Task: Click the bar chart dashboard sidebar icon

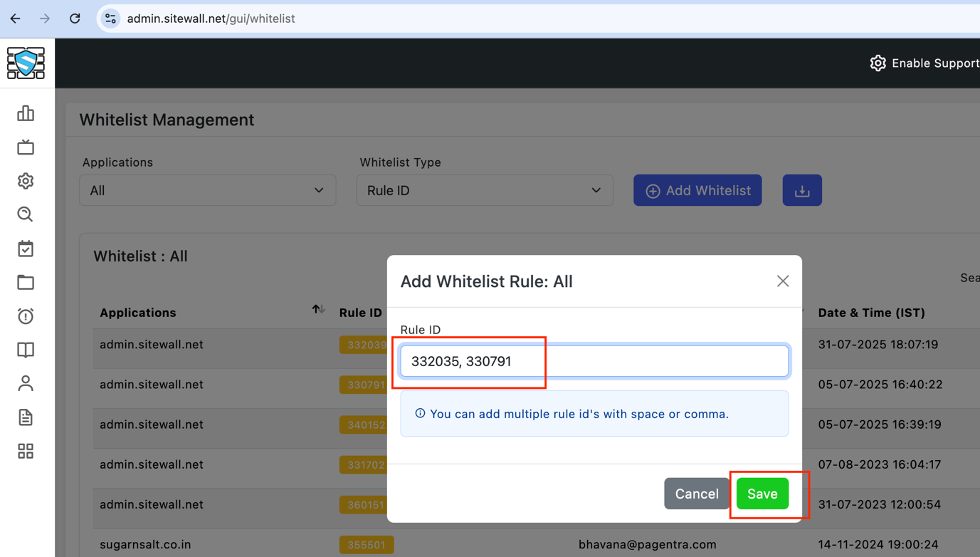Action: point(26,113)
